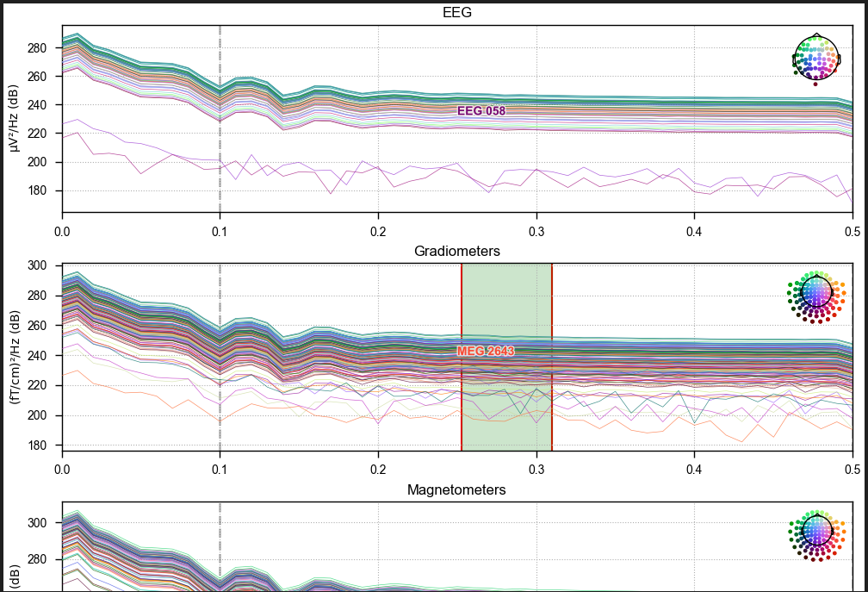The height and width of the screenshot is (592, 868).
Task: Click the Magnetometers sensor layout icon
Action: (x=816, y=535)
